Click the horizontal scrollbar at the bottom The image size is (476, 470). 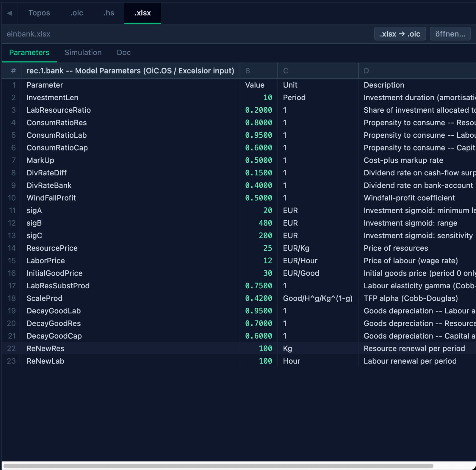coord(218,466)
